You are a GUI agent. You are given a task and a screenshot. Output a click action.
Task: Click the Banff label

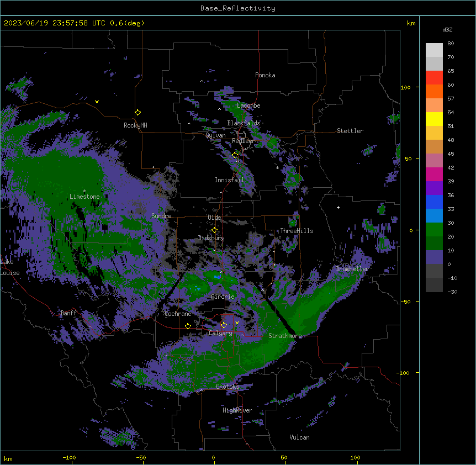click(68, 313)
